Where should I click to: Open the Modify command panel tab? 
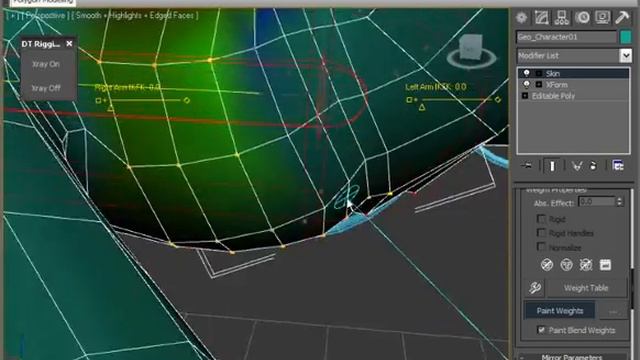click(542, 18)
